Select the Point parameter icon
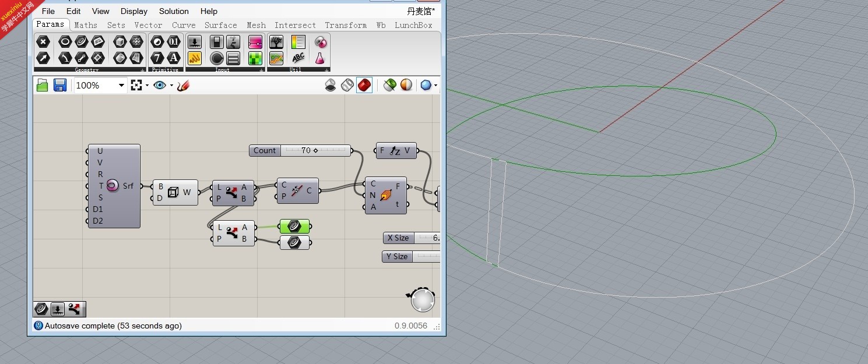 coord(43,42)
